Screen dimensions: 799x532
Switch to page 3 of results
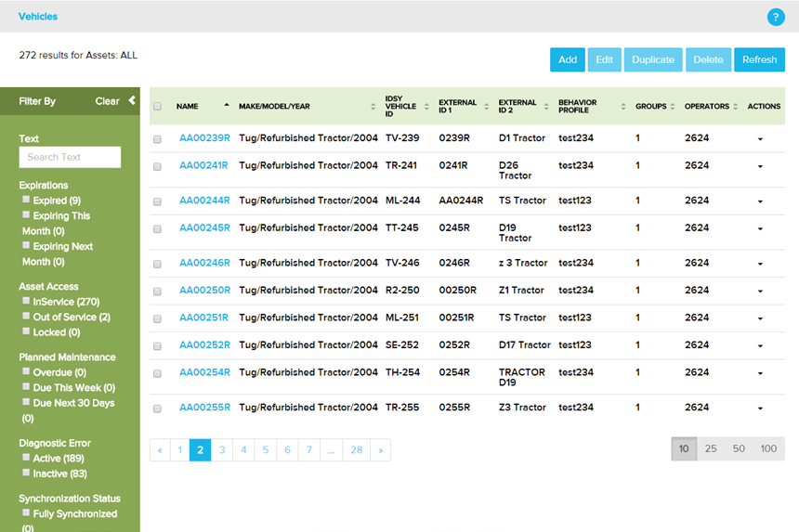pyautogui.click(x=222, y=450)
